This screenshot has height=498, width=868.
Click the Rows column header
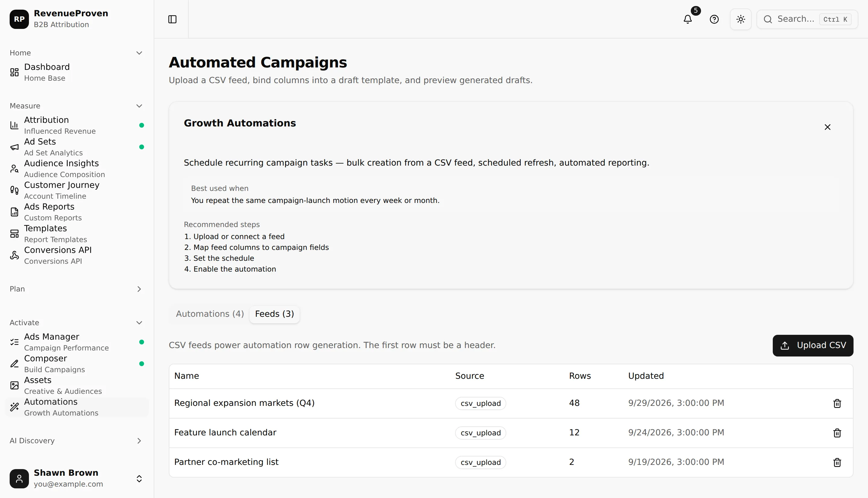(x=580, y=376)
